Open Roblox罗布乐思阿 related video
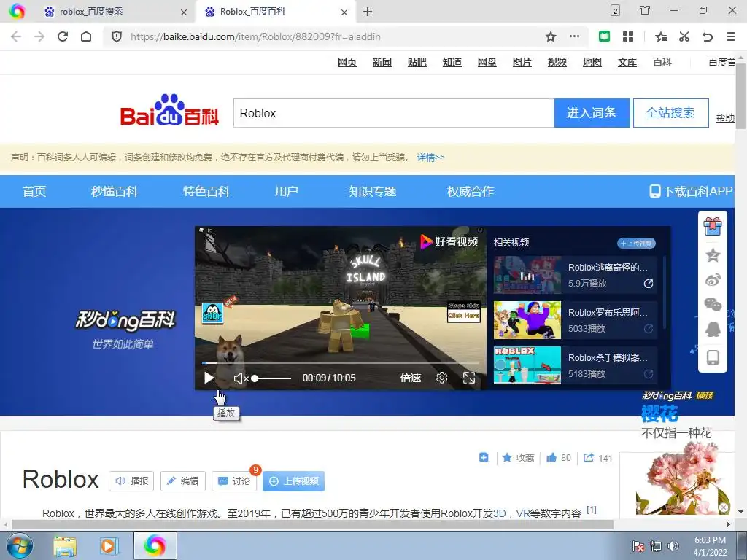The height and width of the screenshot is (560, 747). click(x=575, y=320)
